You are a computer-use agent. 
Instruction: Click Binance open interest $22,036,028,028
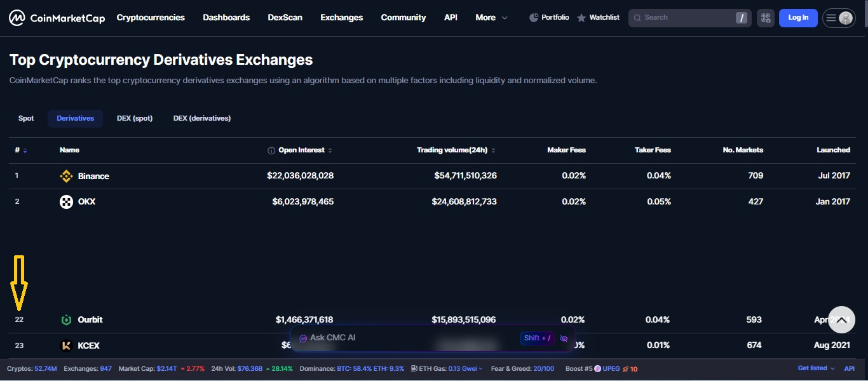pos(301,176)
